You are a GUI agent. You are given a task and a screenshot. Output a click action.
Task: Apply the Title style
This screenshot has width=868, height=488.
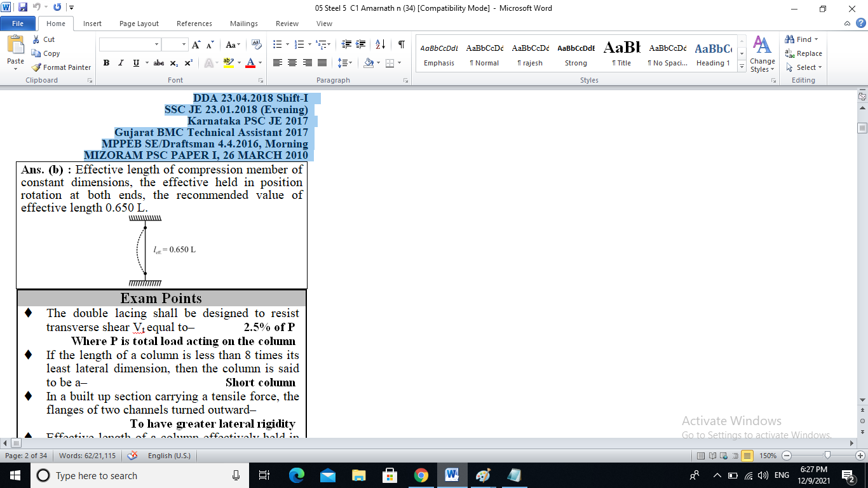point(621,55)
